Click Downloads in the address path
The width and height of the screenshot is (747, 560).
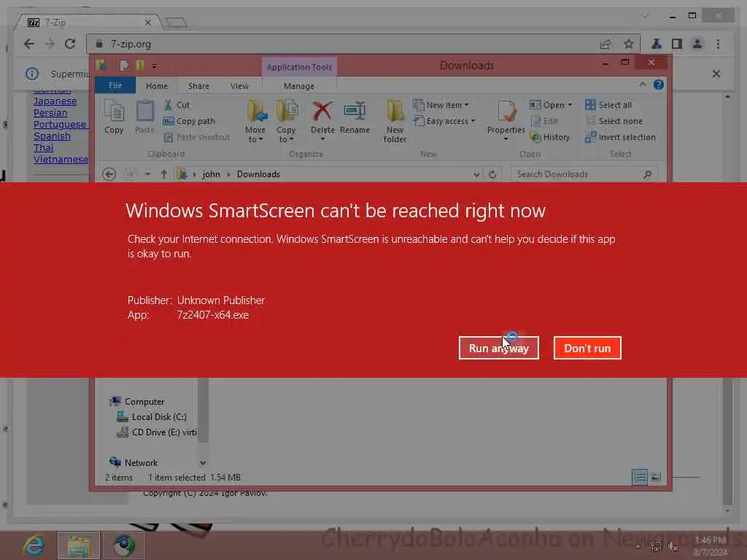258,174
